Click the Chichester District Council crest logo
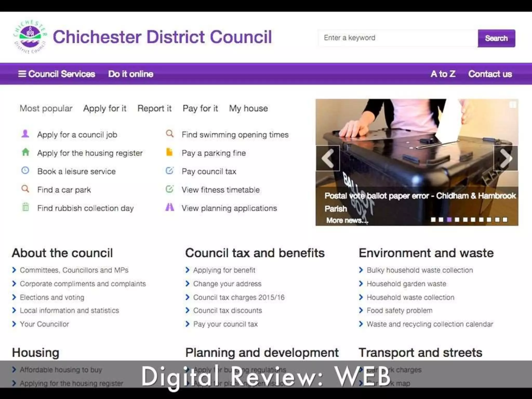532x399 pixels. click(x=30, y=37)
